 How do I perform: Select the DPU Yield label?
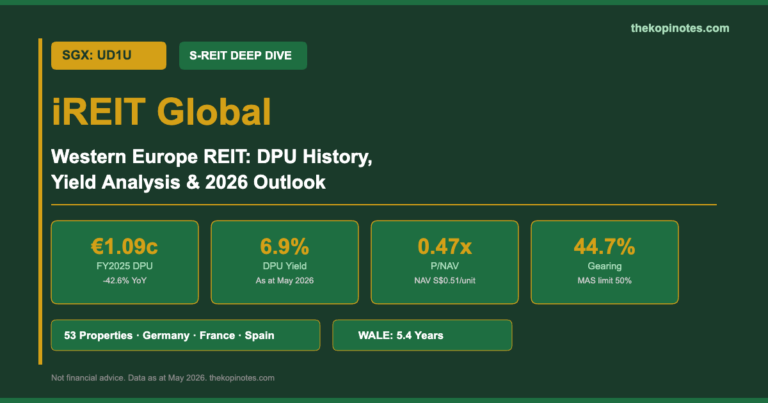[285, 266]
